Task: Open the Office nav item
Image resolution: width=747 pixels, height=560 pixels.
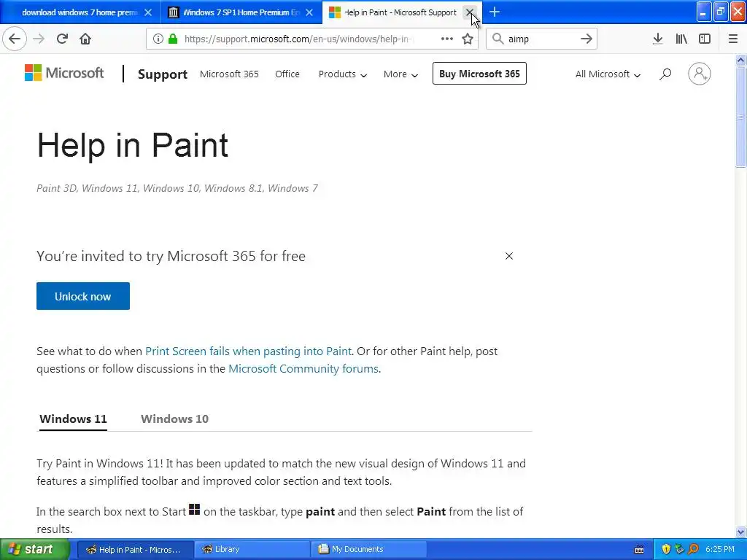Action: point(287,74)
